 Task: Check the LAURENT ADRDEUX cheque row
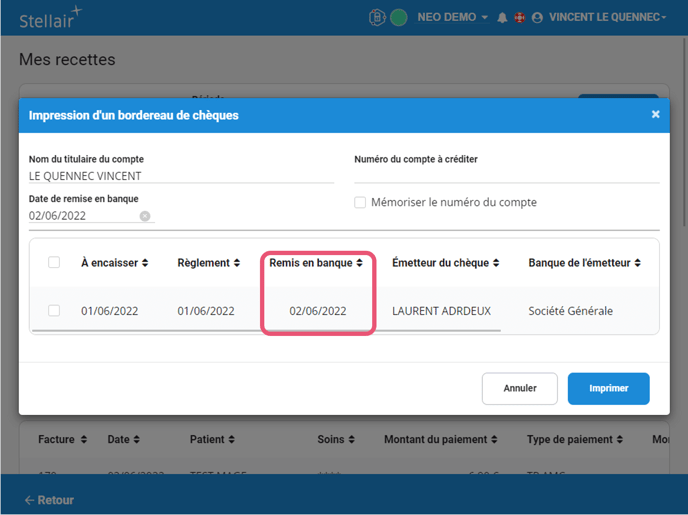[x=54, y=311]
